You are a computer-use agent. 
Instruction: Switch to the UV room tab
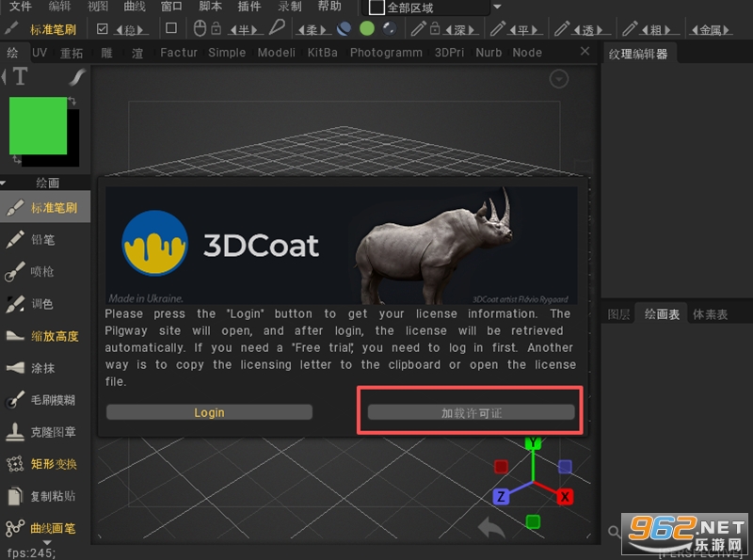[40, 53]
